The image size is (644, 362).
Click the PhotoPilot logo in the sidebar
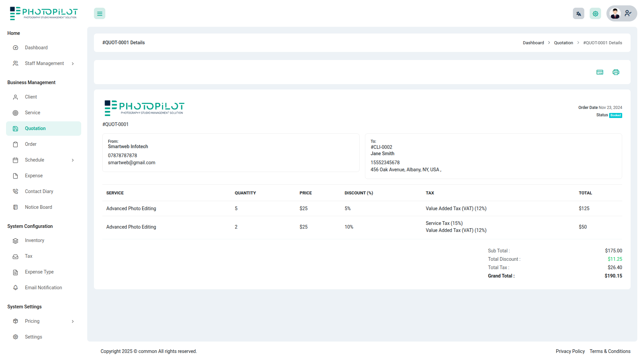(44, 13)
